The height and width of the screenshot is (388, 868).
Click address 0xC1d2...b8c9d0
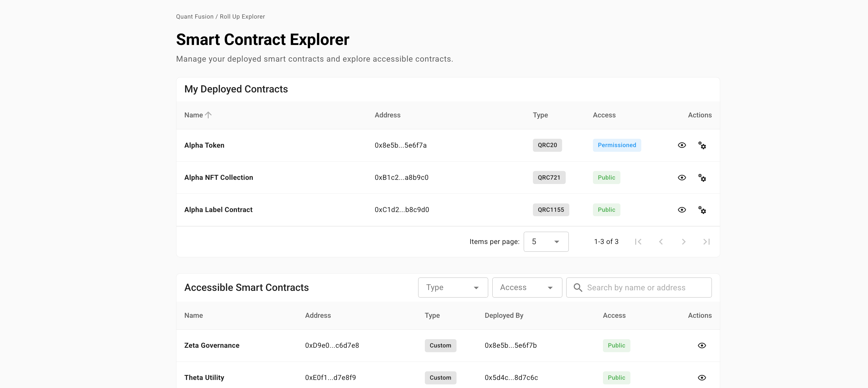click(x=402, y=210)
